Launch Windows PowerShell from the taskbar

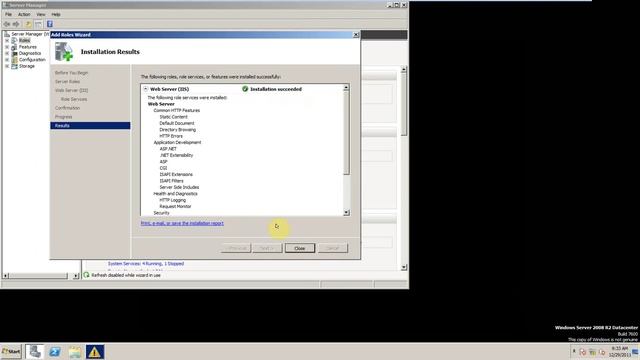pos(55,351)
